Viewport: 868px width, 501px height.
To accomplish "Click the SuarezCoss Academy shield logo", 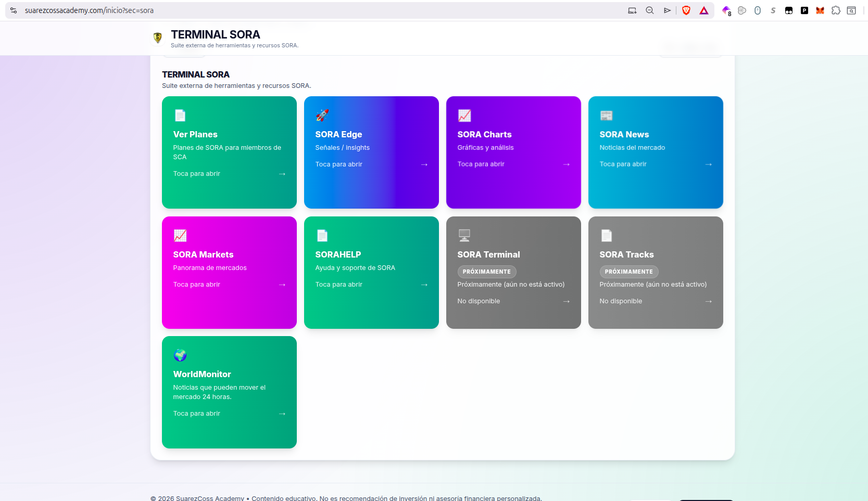I will point(158,37).
